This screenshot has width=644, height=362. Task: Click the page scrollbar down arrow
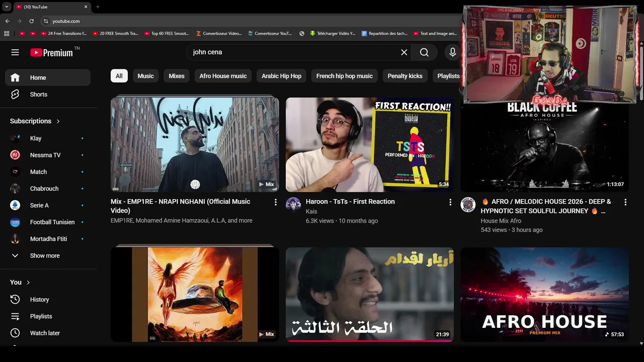(x=641, y=343)
